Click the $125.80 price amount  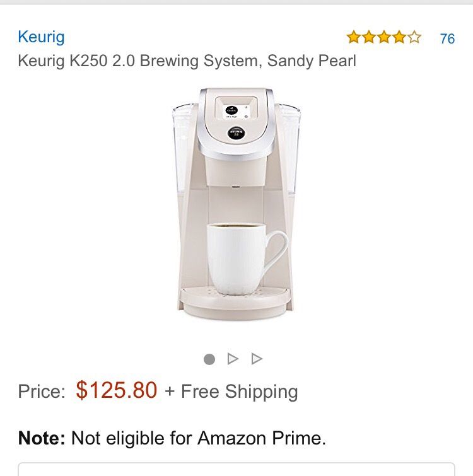click(117, 390)
